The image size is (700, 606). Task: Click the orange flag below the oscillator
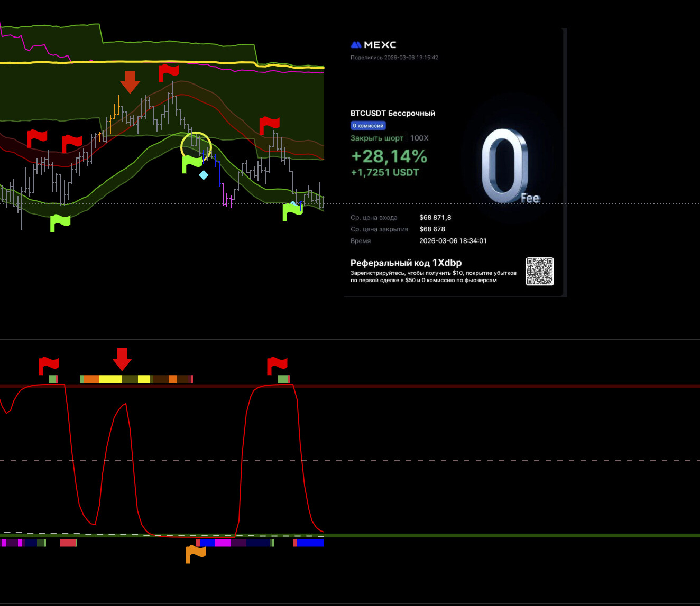(x=196, y=553)
